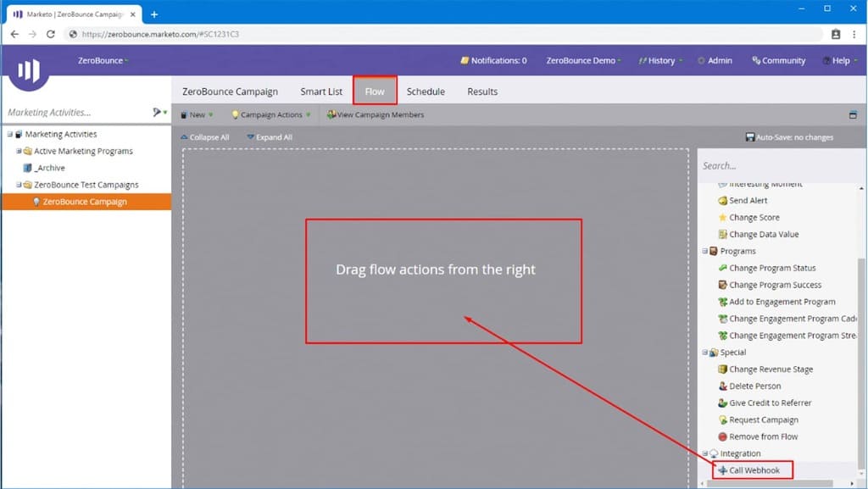This screenshot has width=868, height=489.
Task: Click View Campaign Members
Action: tap(376, 115)
